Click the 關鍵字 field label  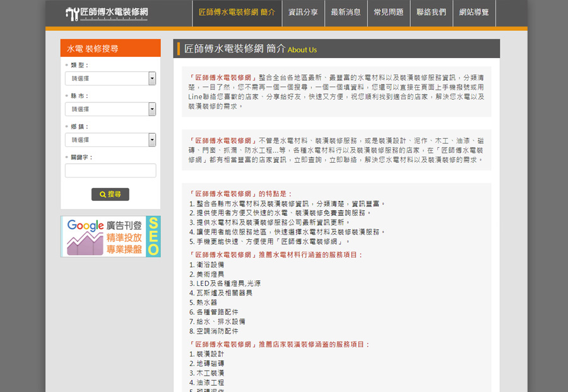81,158
